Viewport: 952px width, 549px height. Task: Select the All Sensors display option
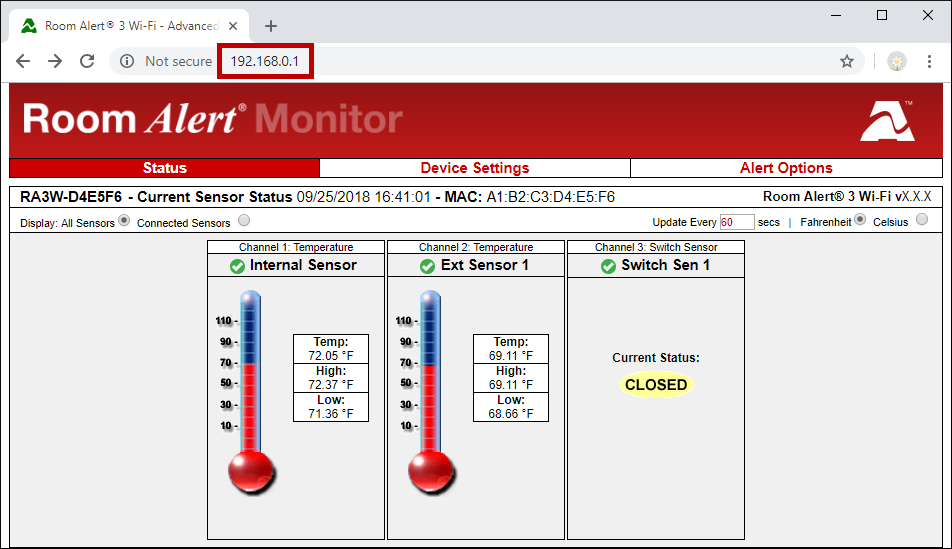point(124,221)
